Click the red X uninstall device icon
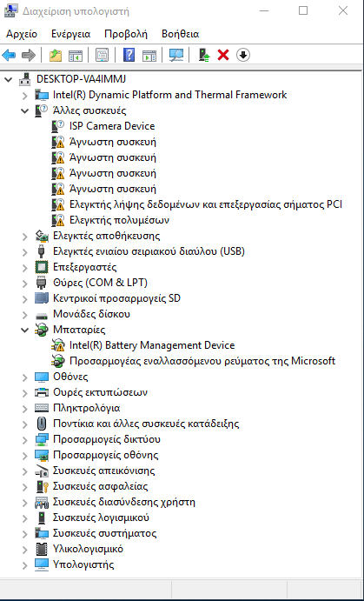This screenshot has width=364, height=601. pos(223,55)
